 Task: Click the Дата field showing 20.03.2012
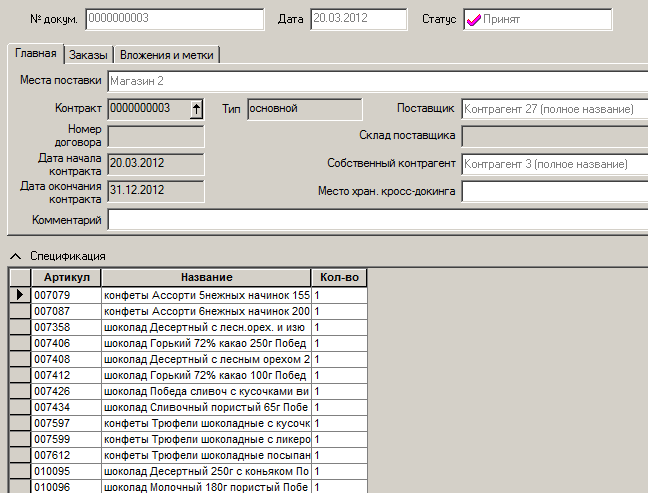(358, 19)
